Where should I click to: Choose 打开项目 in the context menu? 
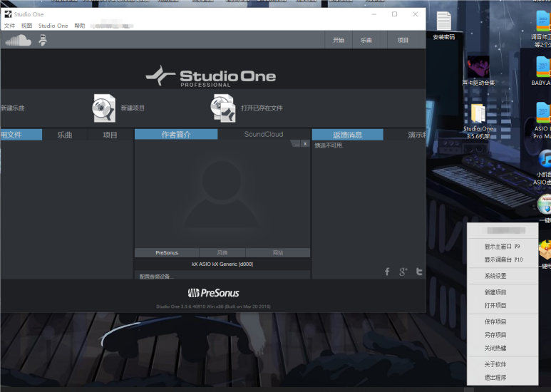click(502, 305)
